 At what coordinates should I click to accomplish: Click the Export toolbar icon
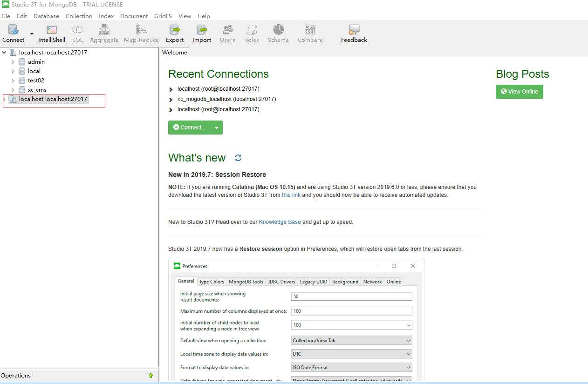tap(174, 33)
